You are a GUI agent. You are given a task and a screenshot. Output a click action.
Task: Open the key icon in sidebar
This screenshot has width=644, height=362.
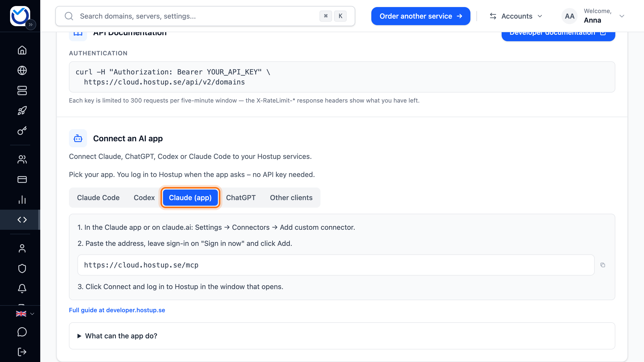pyautogui.click(x=22, y=131)
